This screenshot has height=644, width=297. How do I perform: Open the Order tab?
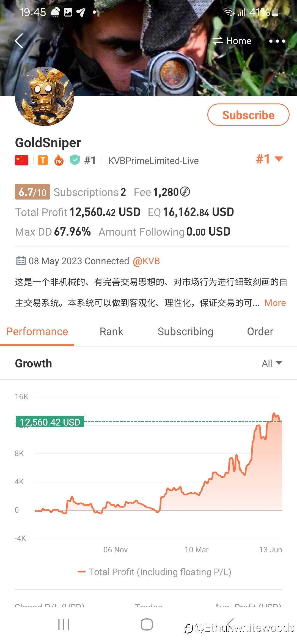click(x=260, y=332)
